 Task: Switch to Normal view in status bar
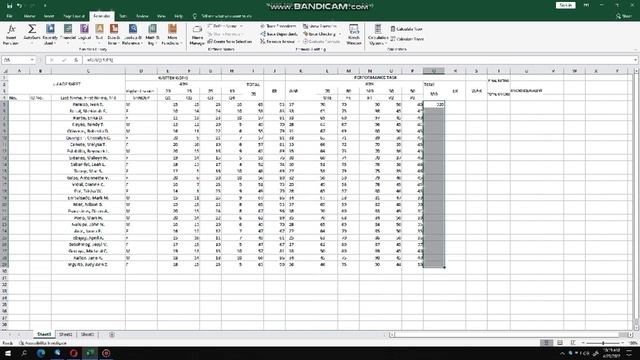546,343
